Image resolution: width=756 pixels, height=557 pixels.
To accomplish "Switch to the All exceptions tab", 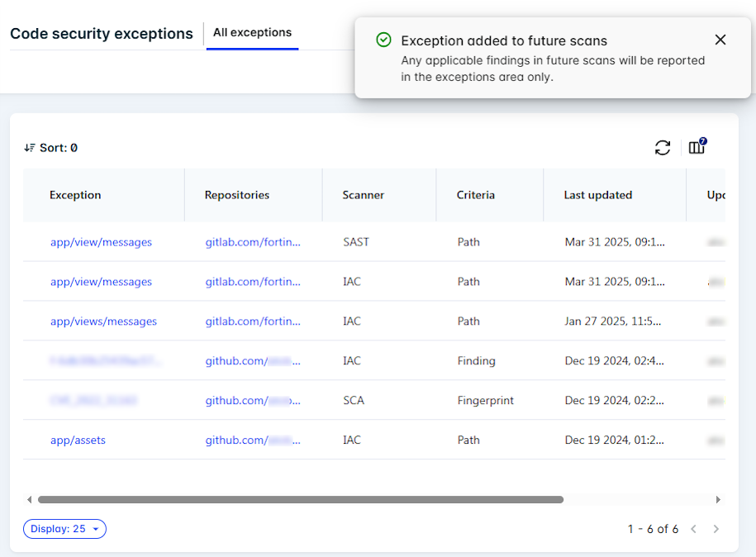I will (252, 33).
